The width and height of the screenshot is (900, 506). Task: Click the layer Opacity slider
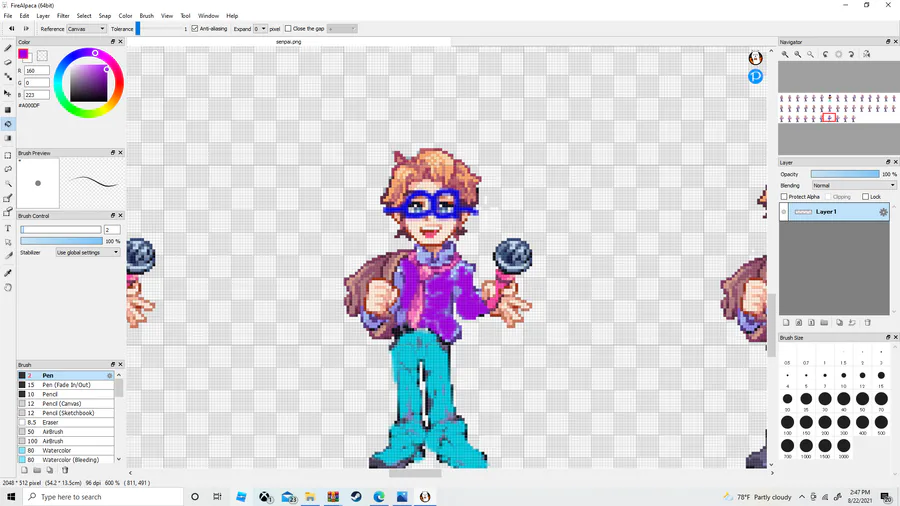(x=844, y=174)
